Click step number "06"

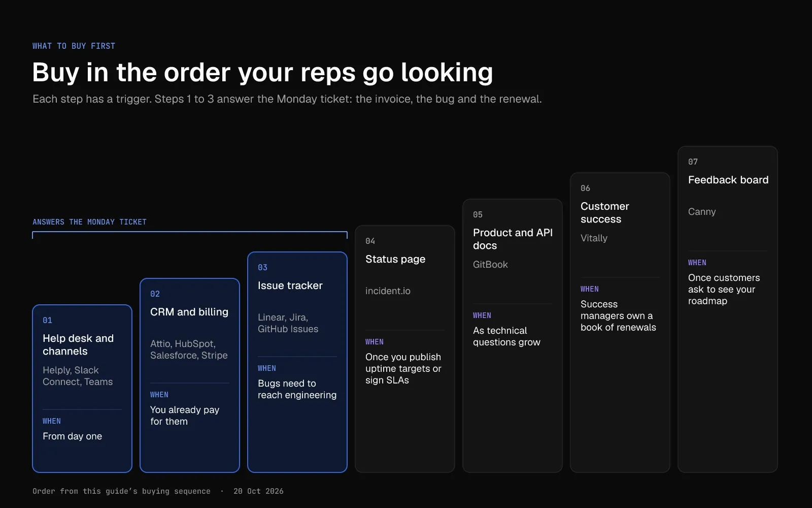[x=585, y=188]
